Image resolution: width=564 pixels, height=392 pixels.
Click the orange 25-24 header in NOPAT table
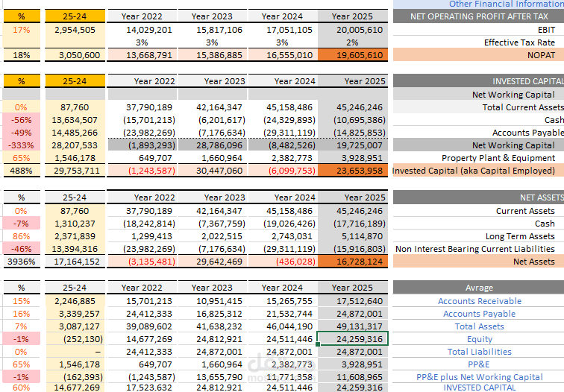pyautogui.click(x=75, y=16)
